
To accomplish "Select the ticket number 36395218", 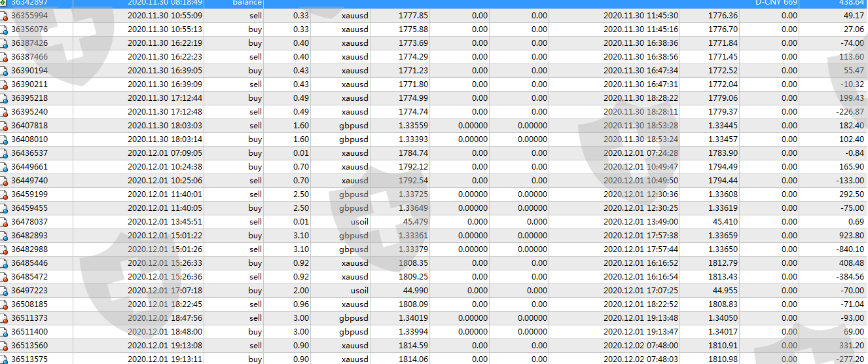I will point(29,98).
